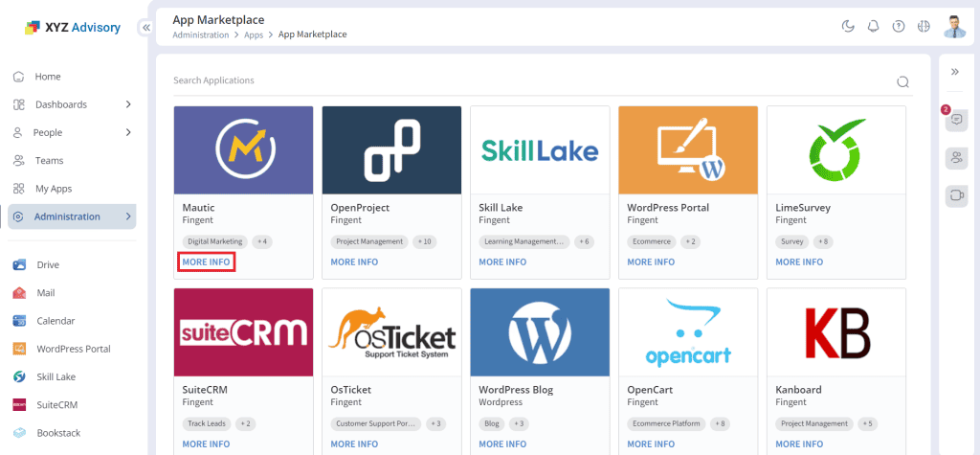Collapse the sidebar with double-chevron button
Image resolution: width=980 pixels, height=455 pixels.
pyautogui.click(x=146, y=28)
